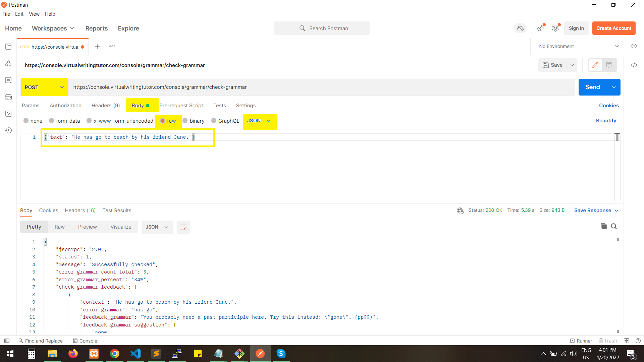Click the wrap lines icon in response
The image size is (644, 362).
[183, 227]
